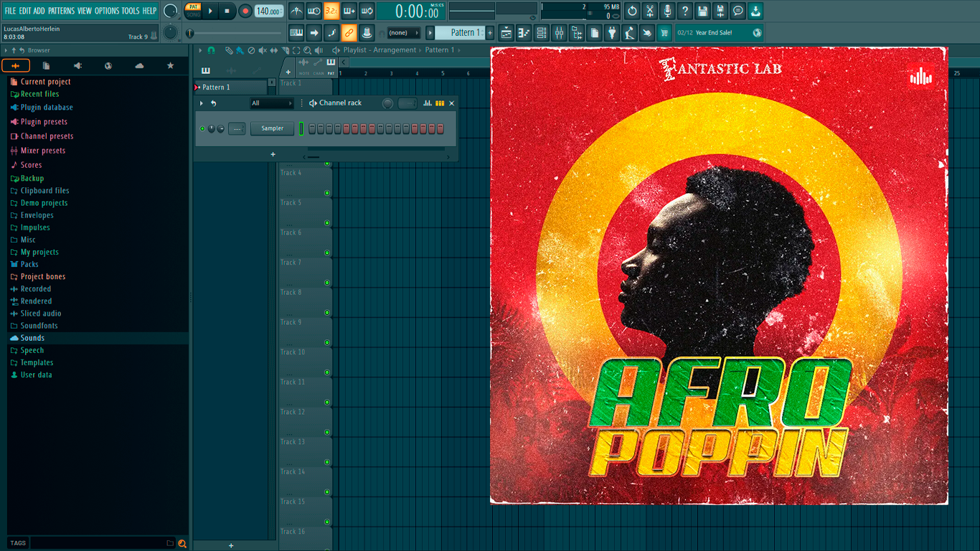Open help with the question mark icon
The height and width of the screenshot is (551, 980).
pos(685,11)
